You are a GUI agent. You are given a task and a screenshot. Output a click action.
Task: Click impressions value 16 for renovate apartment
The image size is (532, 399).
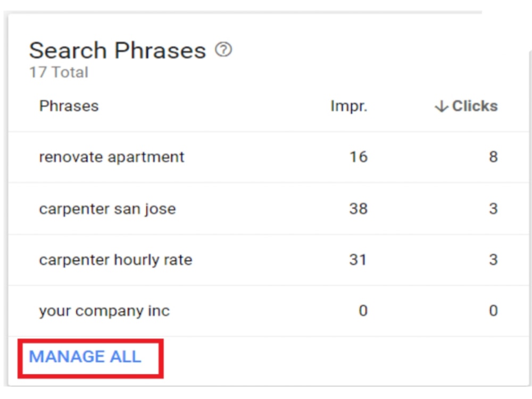tap(358, 157)
